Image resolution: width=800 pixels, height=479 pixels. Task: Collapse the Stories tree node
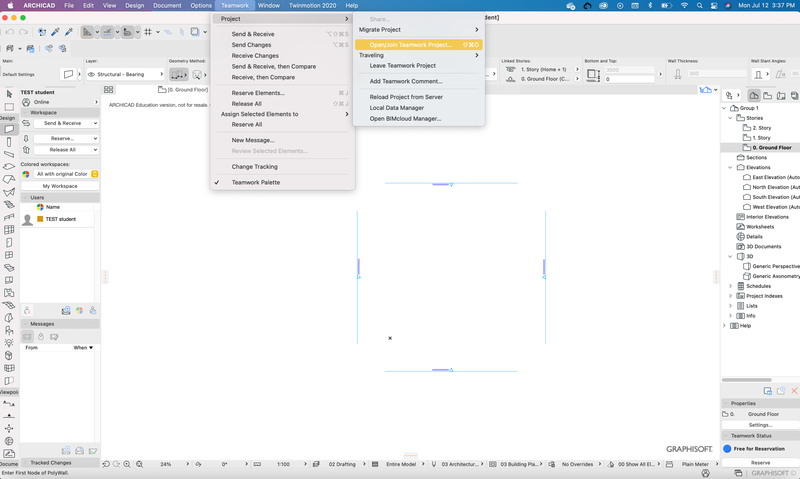[x=730, y=118]
